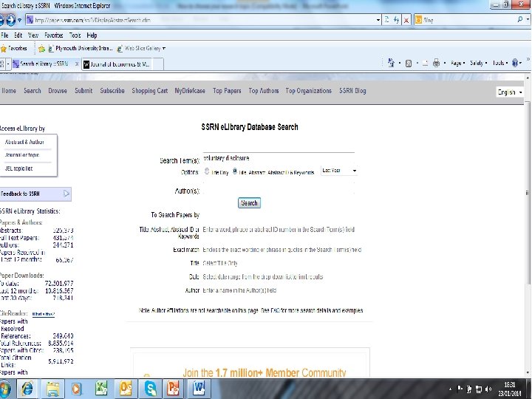Open the Favorites menu in menu bar
Screen dimensions: 532x399
coord(54,35)
